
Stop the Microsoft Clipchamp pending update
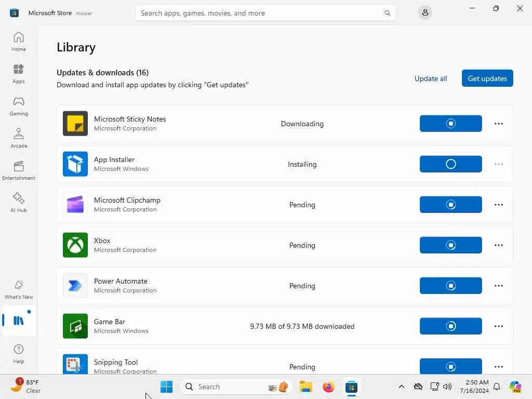coord(450,205)
